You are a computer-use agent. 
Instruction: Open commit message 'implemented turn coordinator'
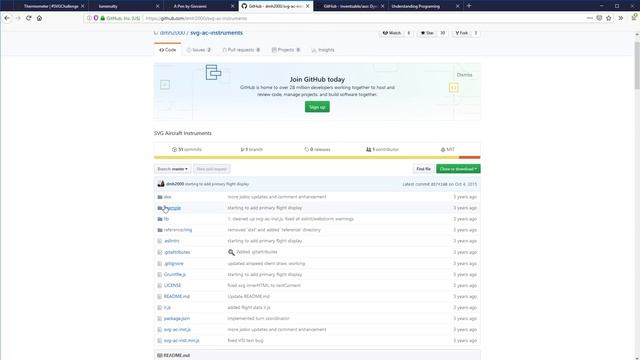pos(258,319)
